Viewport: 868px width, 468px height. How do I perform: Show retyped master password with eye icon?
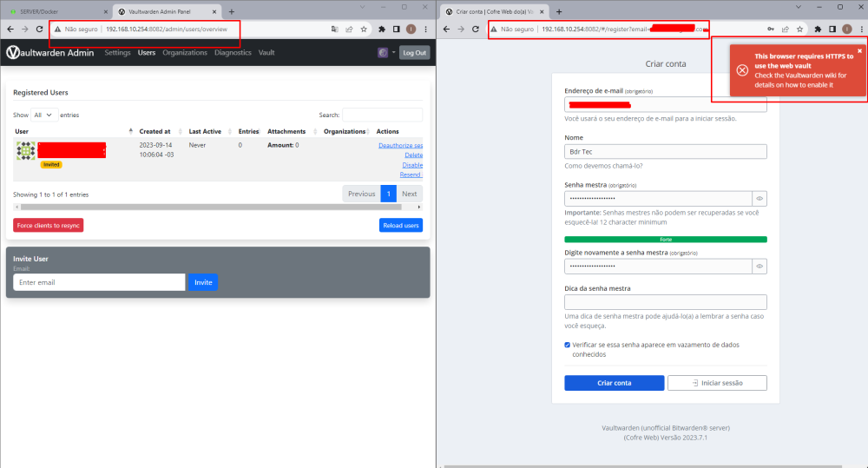point(759,267)
